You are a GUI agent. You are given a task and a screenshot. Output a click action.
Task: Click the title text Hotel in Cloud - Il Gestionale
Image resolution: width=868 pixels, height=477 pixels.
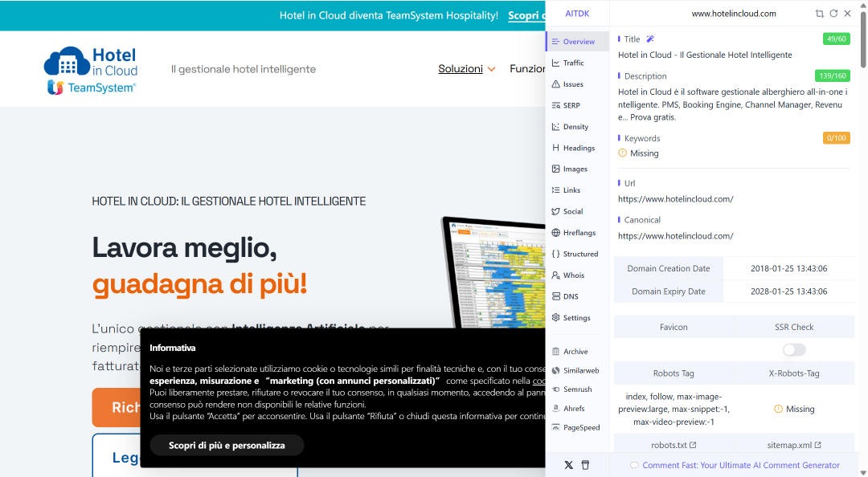(x=705, y=55)
